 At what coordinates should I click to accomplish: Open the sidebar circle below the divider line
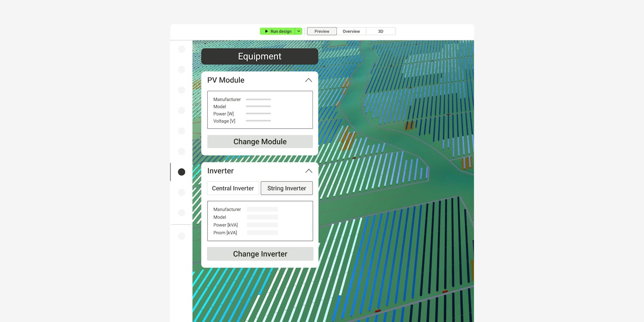pyautogui.click(x=182, y=236)
